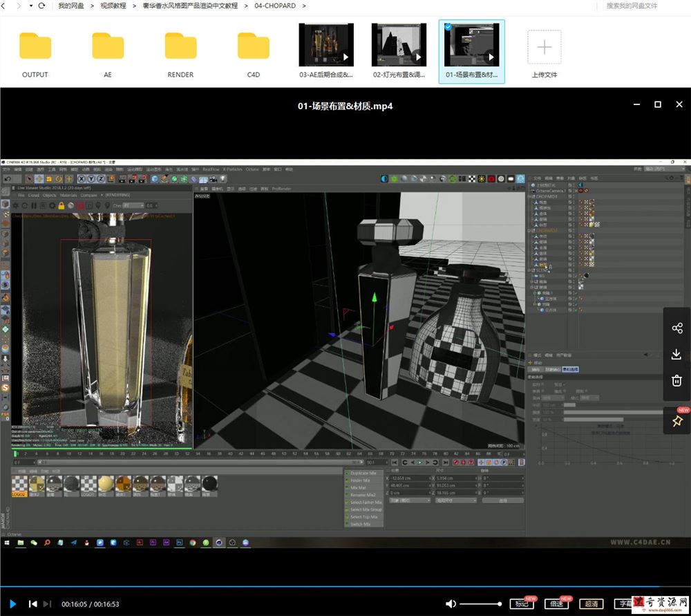Select the C4D Move tool icon
Image resolution: width=691 pixels, height=616 pixels.
39,178
